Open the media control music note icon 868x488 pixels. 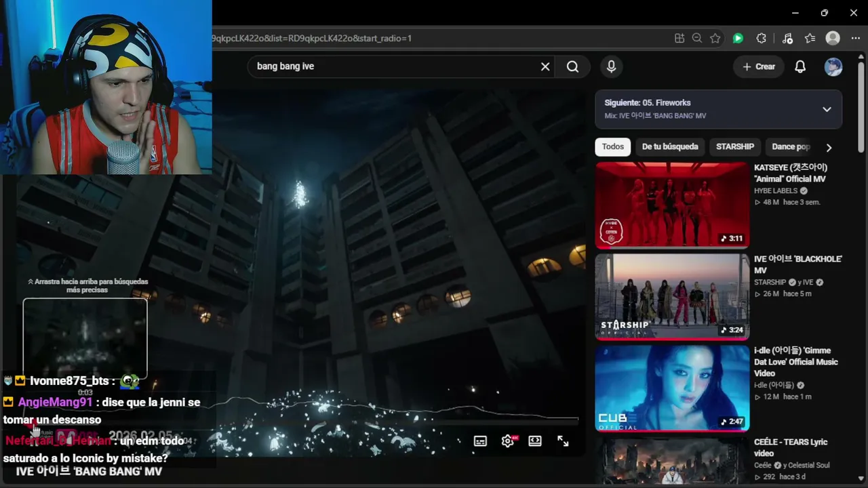[x=787, y=39]
